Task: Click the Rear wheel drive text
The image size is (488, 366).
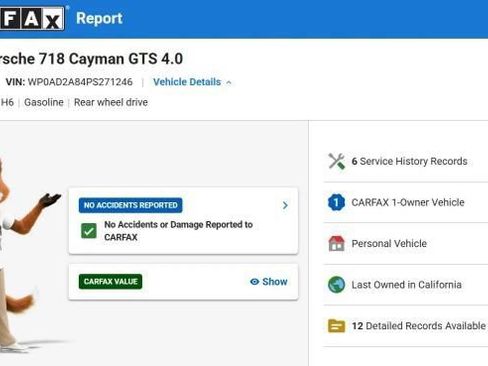Action: coord(111,102)
